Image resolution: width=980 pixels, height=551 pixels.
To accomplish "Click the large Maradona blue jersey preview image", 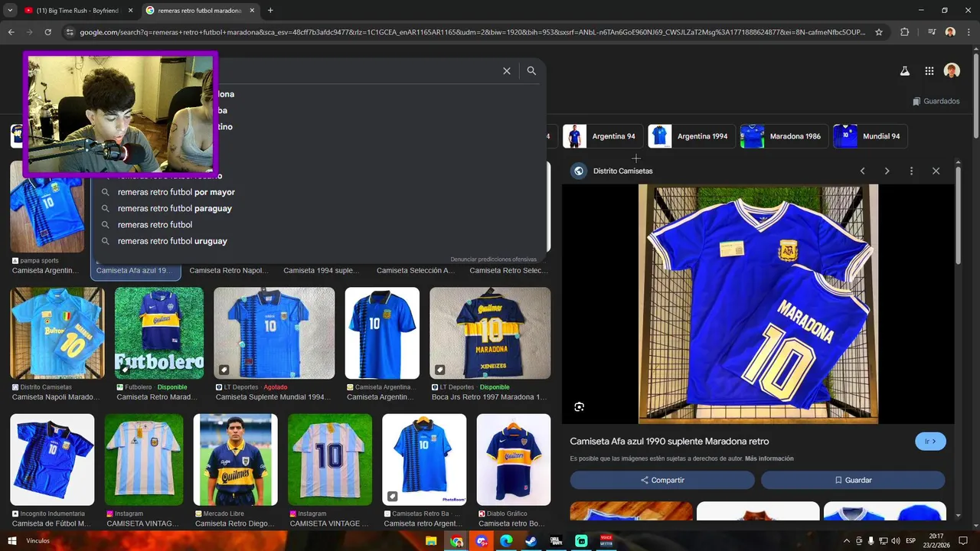I will (758, 304).
